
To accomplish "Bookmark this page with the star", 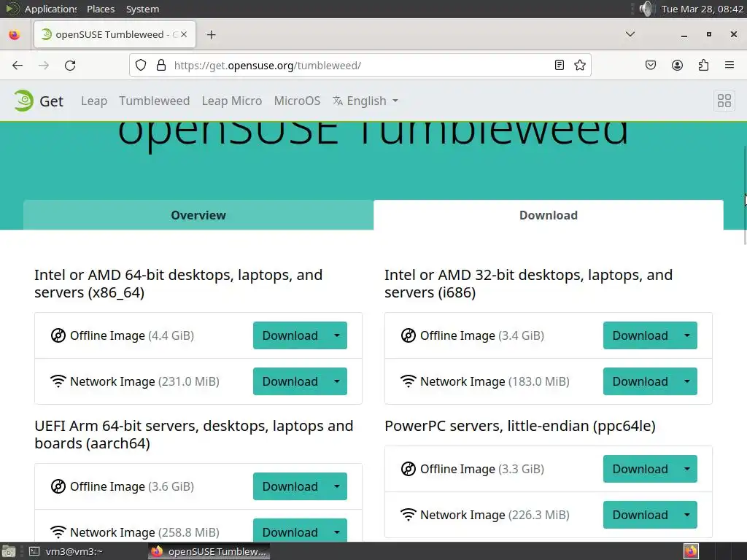I will click(580, 65).
